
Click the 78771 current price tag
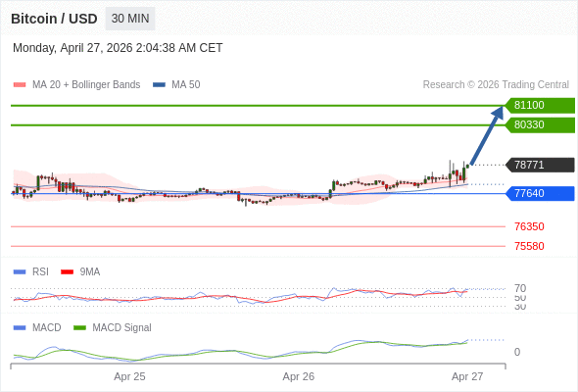click(540, 165)
